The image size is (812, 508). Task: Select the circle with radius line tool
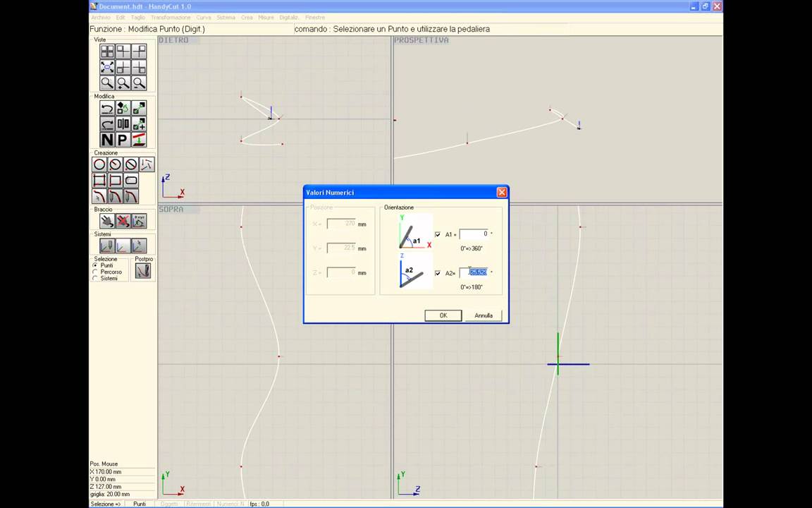click(116, 165)
